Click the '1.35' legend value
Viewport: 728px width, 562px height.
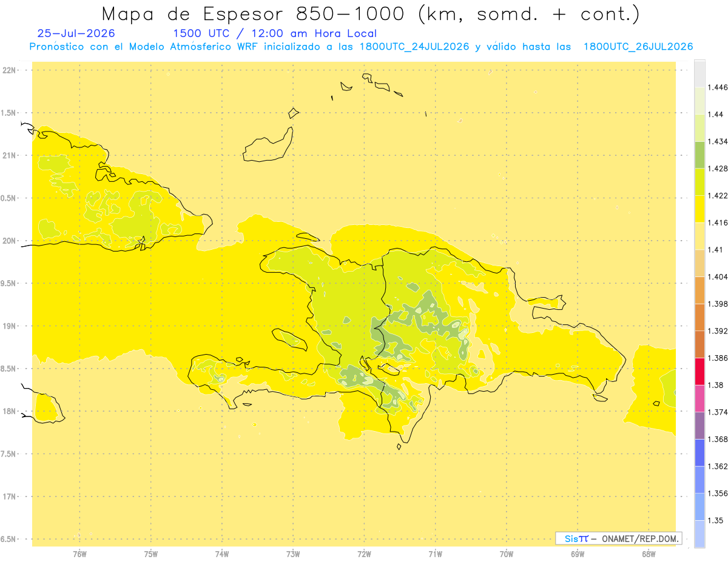pos(715,520)
